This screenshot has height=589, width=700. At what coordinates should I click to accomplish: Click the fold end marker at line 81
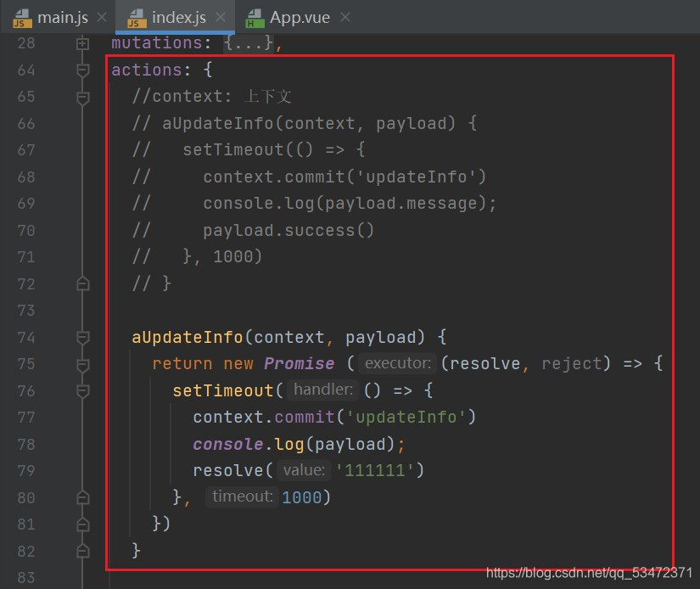(x=82, y=524)
